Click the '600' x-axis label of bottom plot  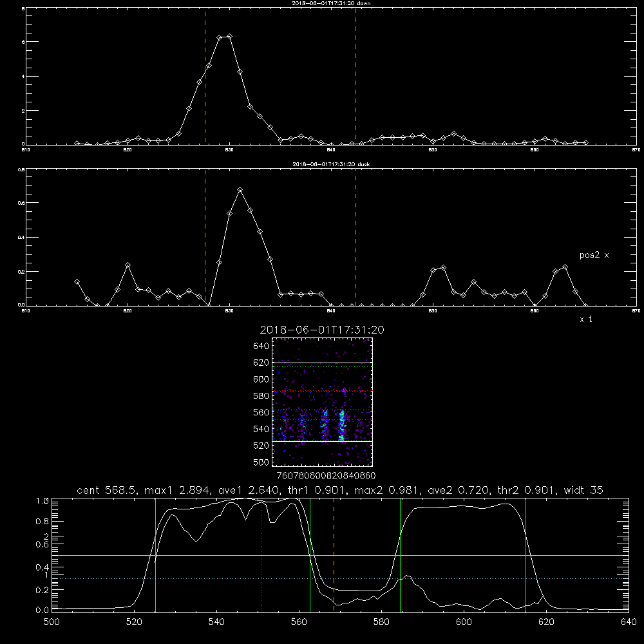(464, 622)
